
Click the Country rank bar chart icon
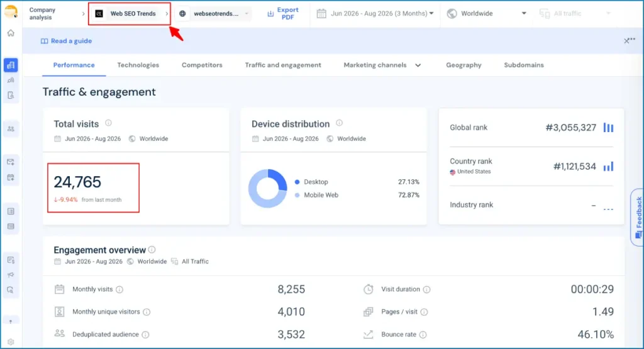pos(608,166)
